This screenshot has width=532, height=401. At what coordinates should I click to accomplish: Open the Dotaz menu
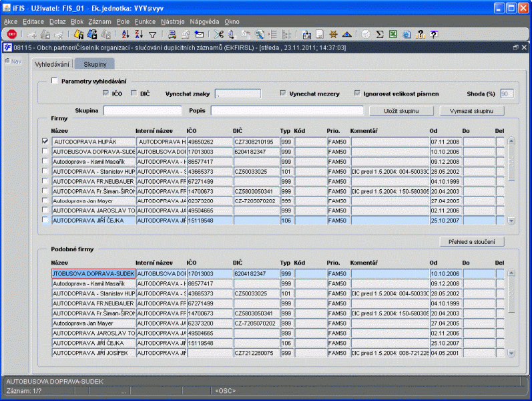[57, 22]
